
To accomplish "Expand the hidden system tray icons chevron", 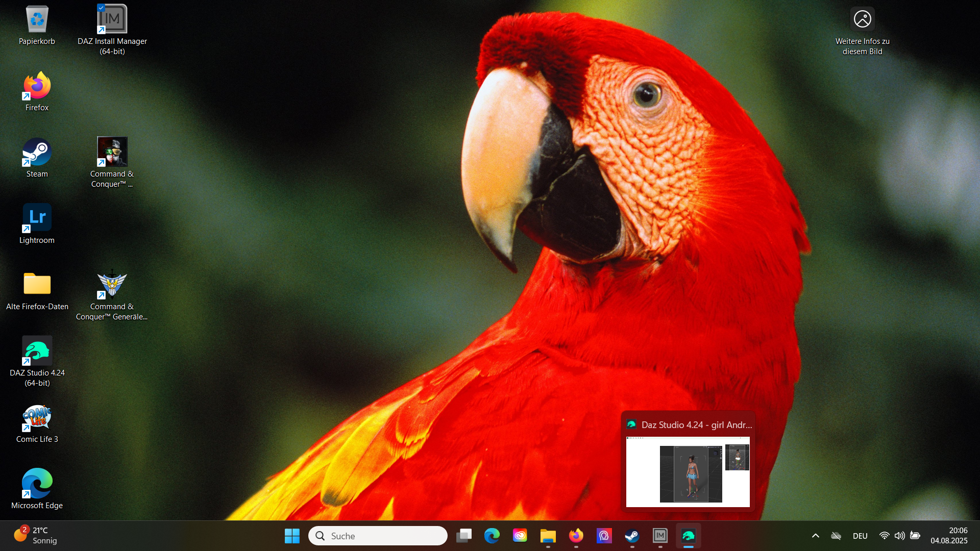I will pos(816,536).
